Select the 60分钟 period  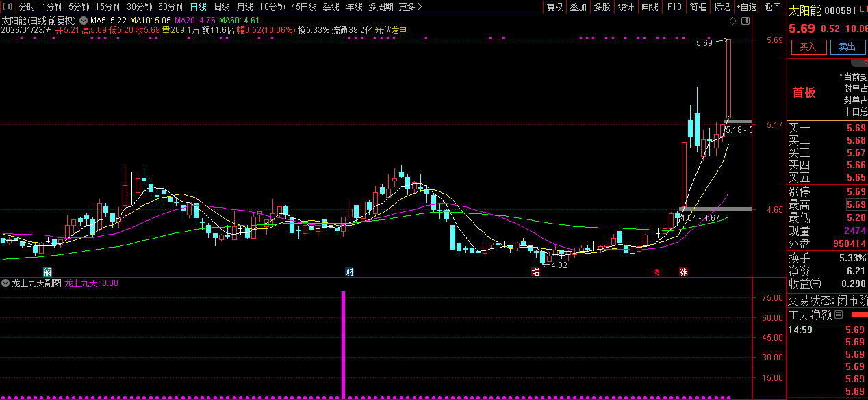(x=170, y=7)
